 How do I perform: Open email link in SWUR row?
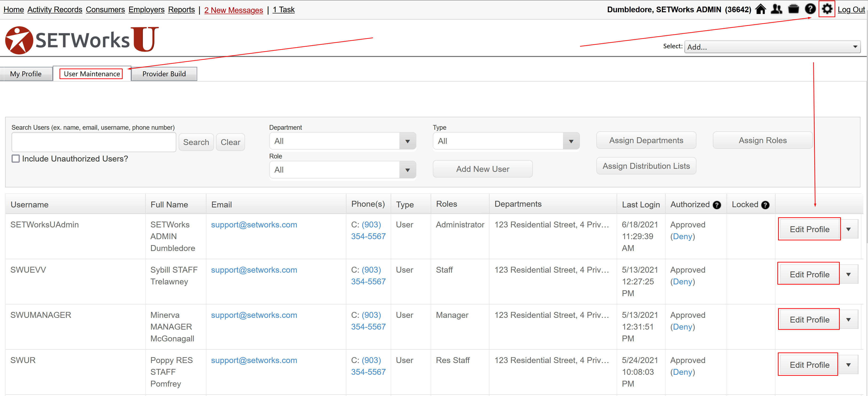[x=254, y=360]
